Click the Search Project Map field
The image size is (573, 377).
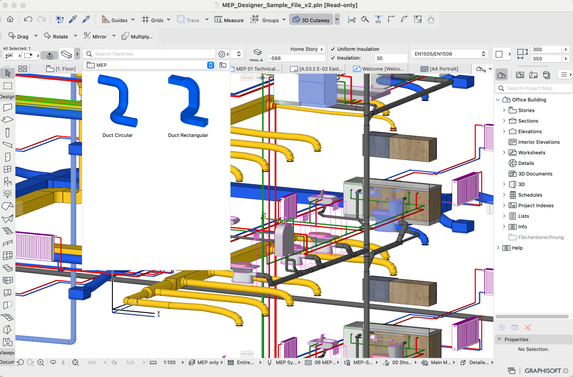pyautogui.click(x=534, y=88)
